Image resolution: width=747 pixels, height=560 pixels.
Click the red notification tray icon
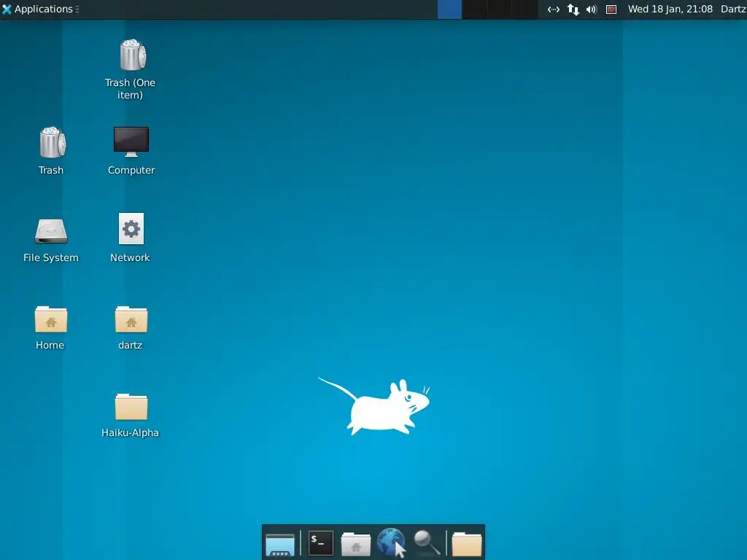click(611, 9)
